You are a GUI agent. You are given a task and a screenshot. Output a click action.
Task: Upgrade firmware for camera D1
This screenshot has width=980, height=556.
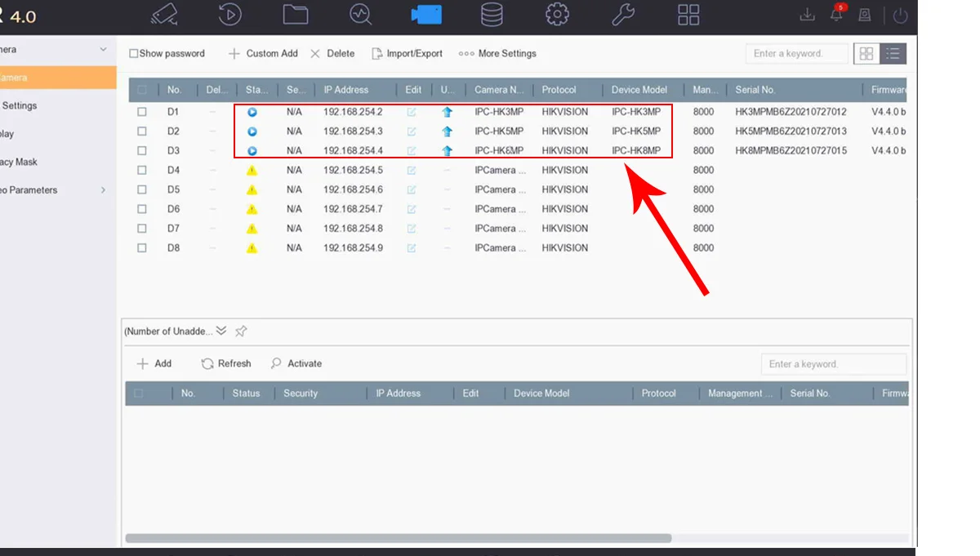447,112
